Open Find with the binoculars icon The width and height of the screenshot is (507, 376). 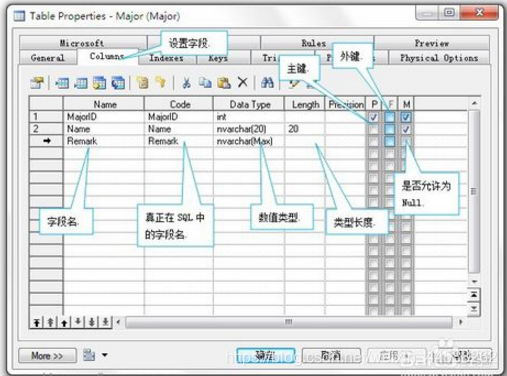[x=267, y=82]
